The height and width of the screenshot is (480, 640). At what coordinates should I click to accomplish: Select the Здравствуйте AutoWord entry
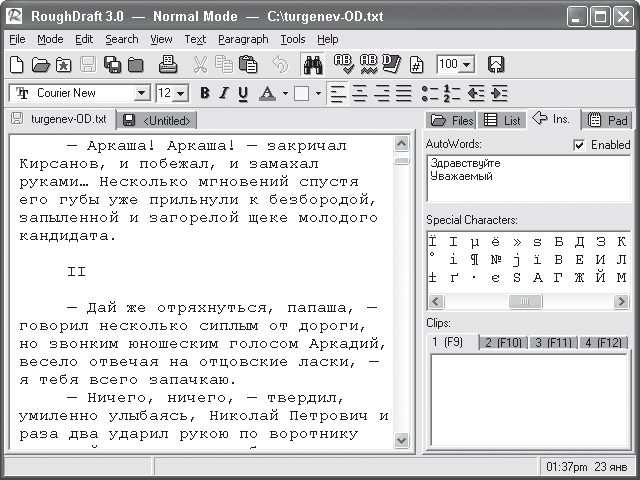coord(465,163)
